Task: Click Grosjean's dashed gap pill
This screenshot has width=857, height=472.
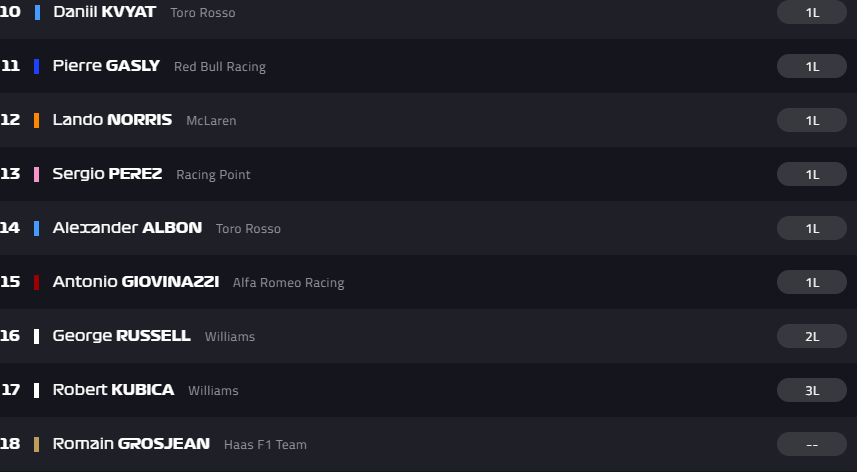Action: (x=812, y=444)
